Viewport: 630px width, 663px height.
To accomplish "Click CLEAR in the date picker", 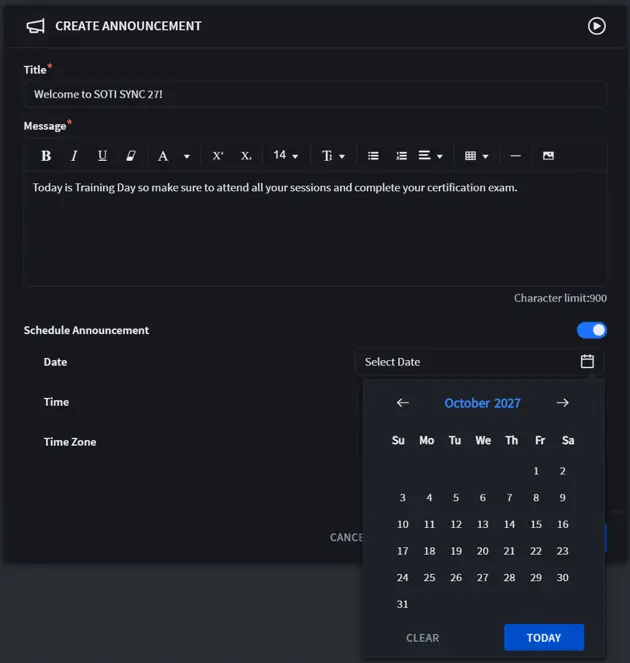I will (x=422, y=638).
